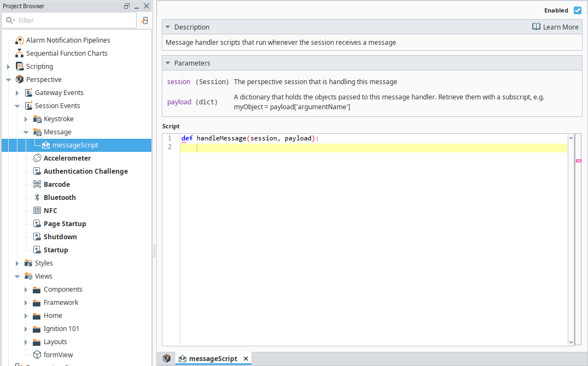Click the script editor scroll down arrow
The image size is (588, 366).
coord(571,342)
